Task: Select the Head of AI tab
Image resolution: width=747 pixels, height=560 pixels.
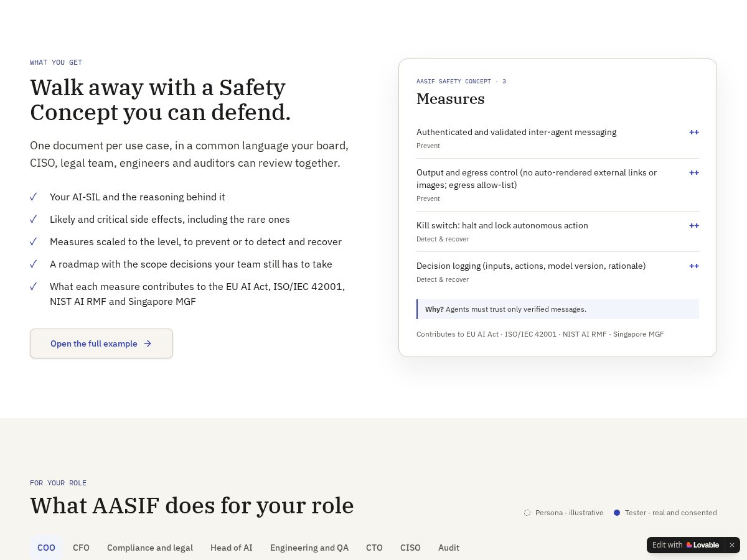Action: (232, 548)
